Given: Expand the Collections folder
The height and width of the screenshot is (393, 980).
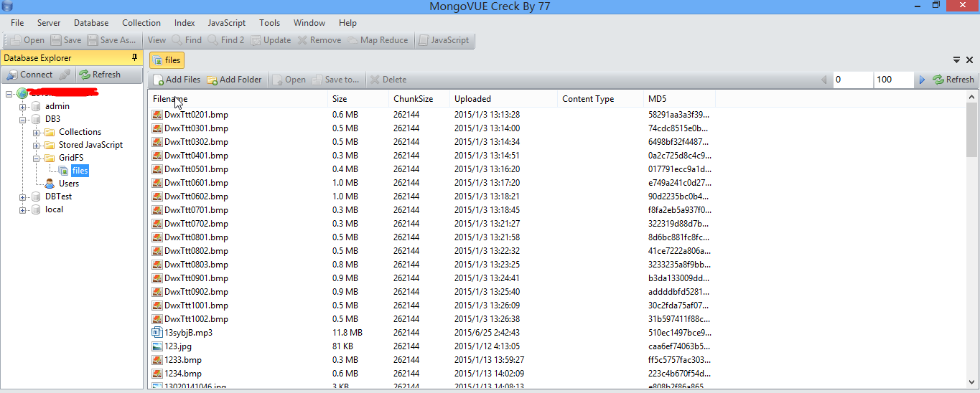Looking at the screenshot, I should click(36, 132).
